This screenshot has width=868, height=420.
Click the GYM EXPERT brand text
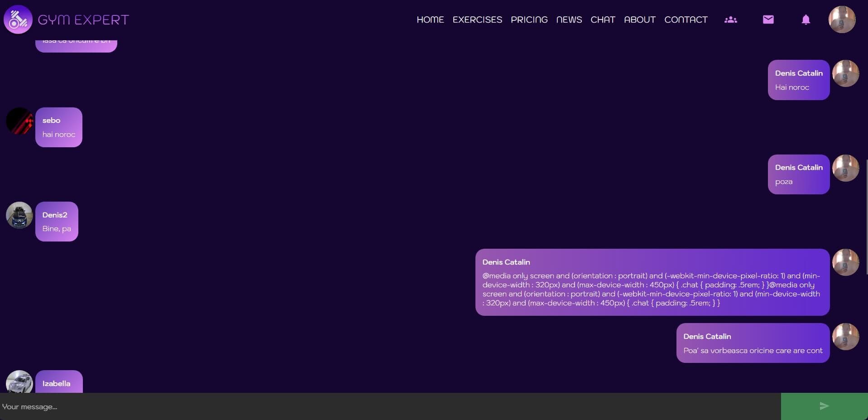[83, 19]
